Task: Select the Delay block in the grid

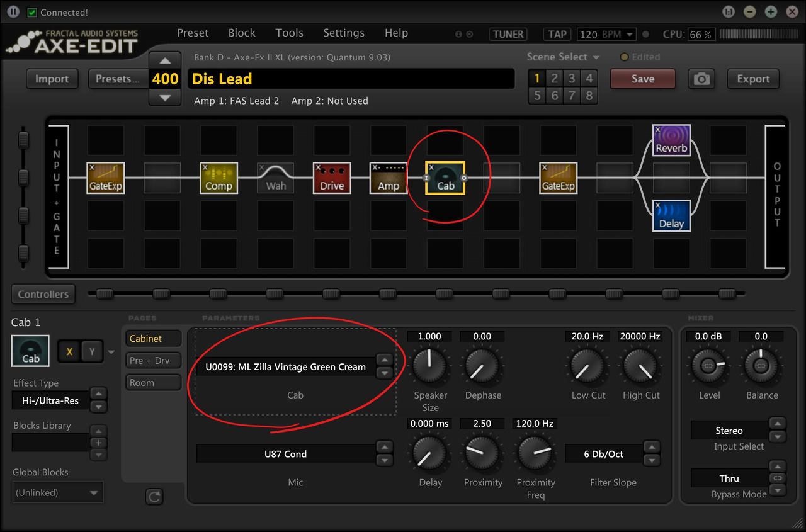Action: pyautogui.click(x=671, y=215)
